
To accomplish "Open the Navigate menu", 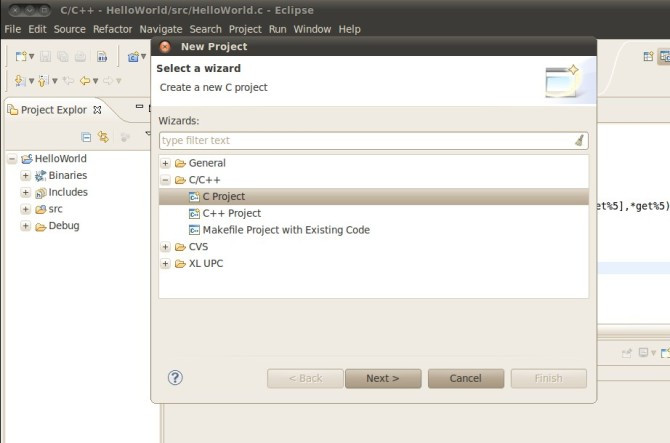I will 161,29.
